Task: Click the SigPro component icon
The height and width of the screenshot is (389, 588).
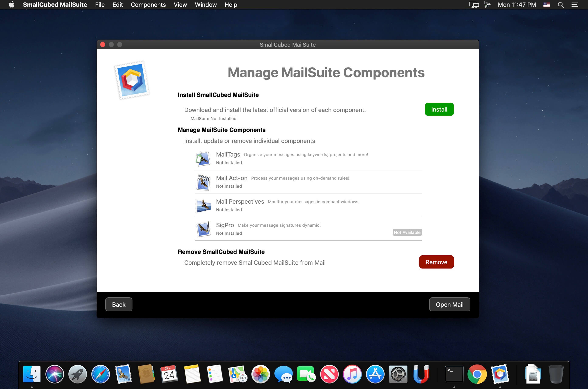Action: pyautogui.click(x=203, y=229)
